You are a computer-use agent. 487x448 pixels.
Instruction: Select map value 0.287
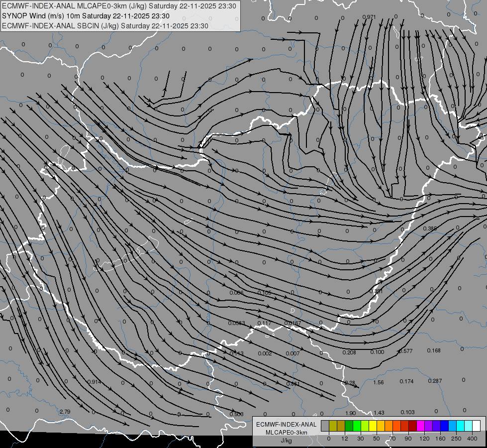pyautogui.click(x=435, y=381)
